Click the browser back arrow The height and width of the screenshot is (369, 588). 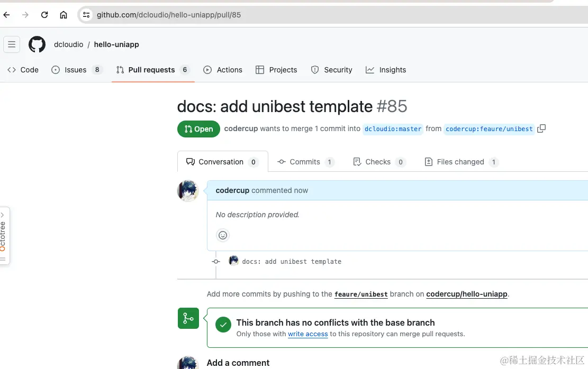coord(7,15)
